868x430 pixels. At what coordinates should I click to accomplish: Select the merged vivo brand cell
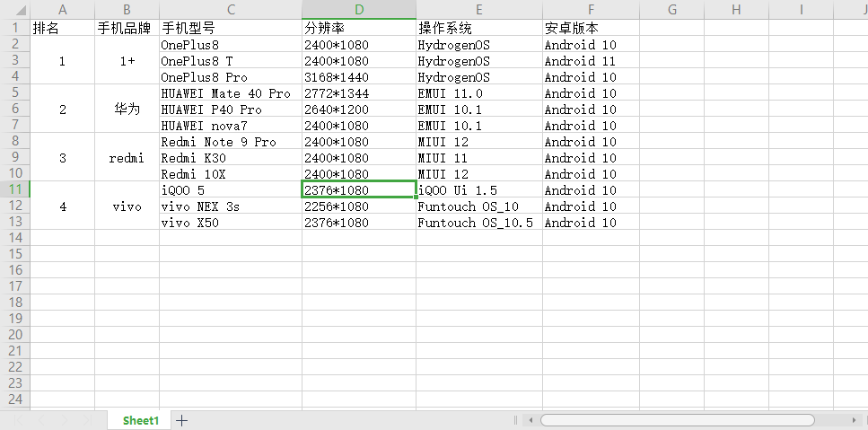tap(127, 206)
